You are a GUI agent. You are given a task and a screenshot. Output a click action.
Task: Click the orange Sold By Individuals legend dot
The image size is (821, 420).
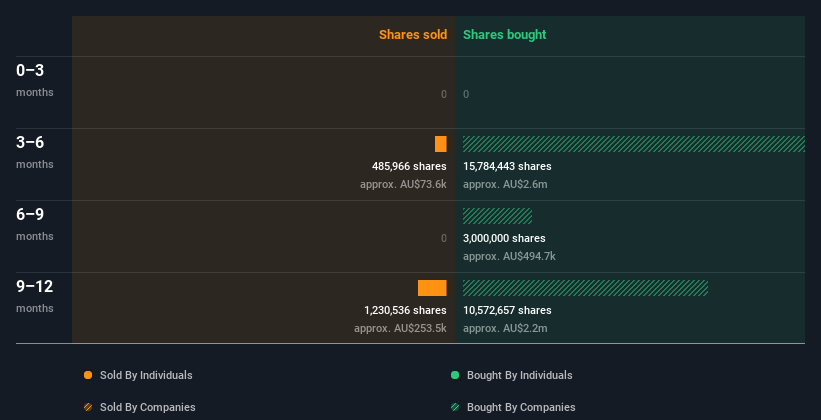click(x=88, y=375)
